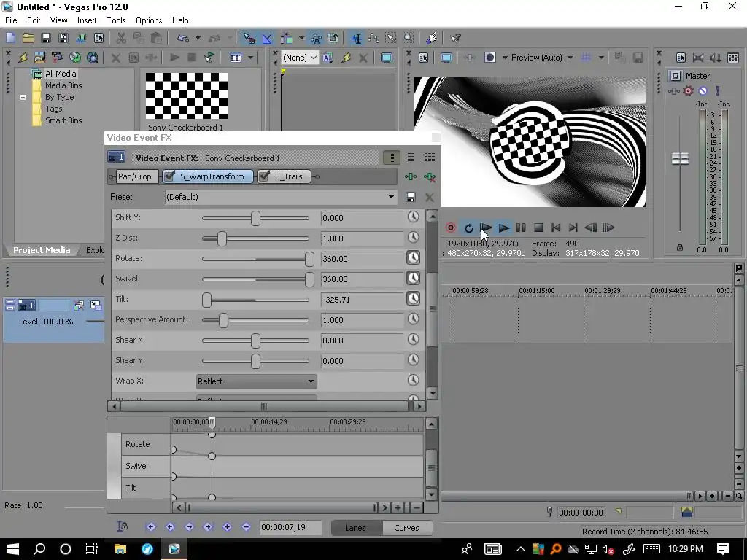
Task: Click the Sync Cursor icon below lanes
Action: (122, 526)
